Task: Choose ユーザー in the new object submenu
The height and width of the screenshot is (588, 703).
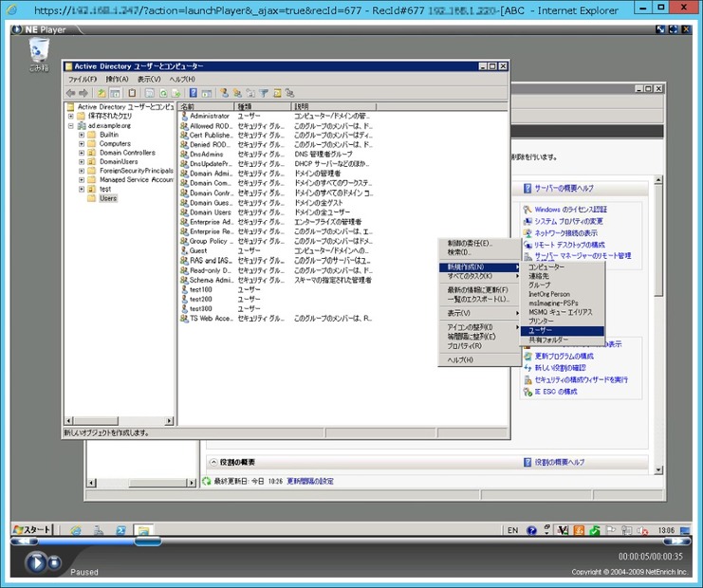Action: 563,330
